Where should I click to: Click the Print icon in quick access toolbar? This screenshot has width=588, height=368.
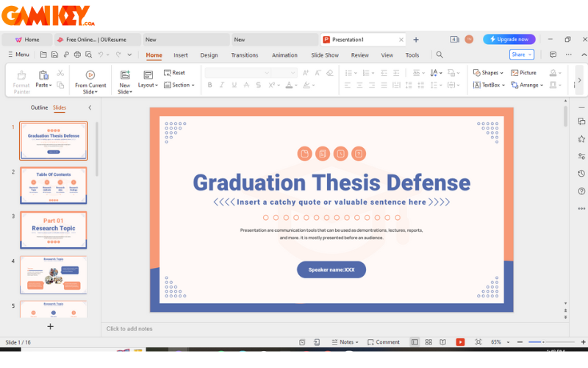tap(77, 54)
